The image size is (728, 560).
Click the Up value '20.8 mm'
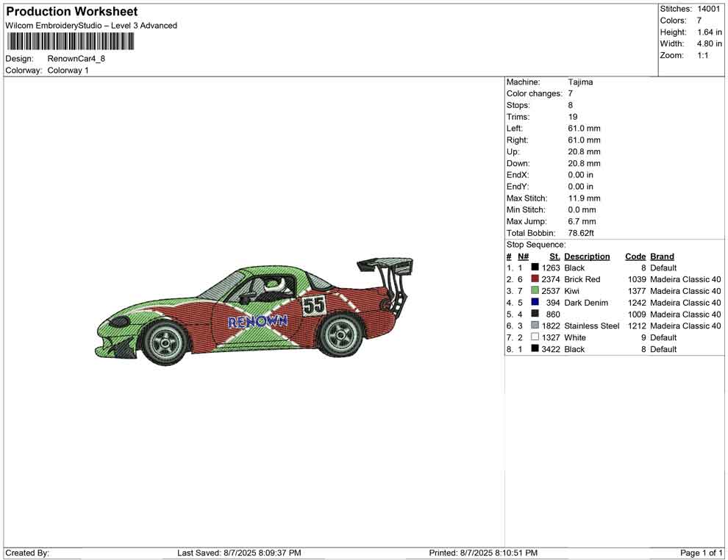(x=584, y=151)
